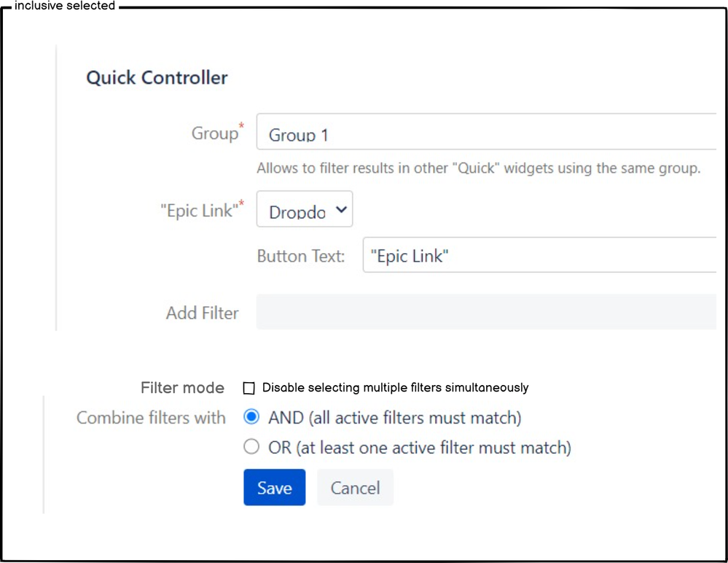
Task: Click the required asterisk next to Group
Action: 241,125
